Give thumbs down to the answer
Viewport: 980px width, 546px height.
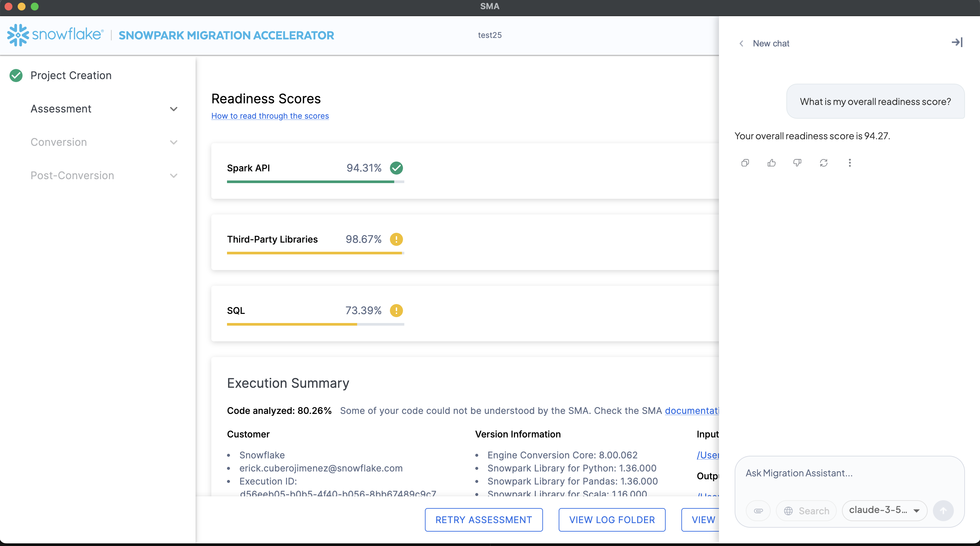[x=797, y=163]
